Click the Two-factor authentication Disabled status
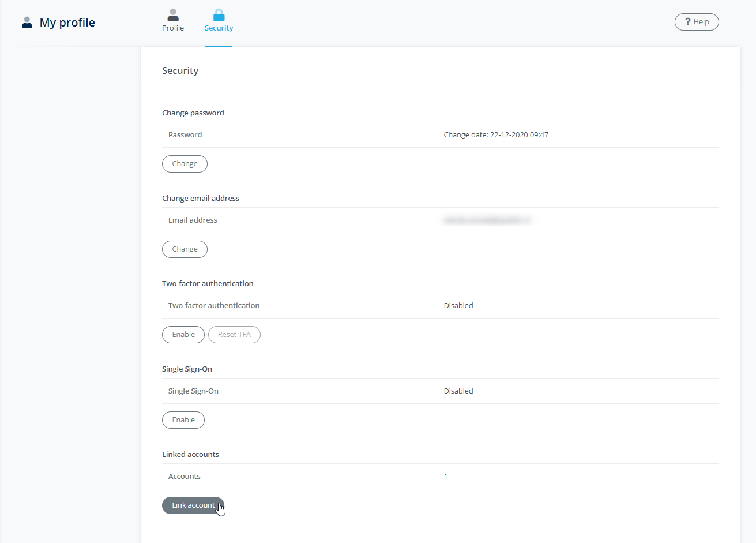Viewport: 756px width, 543px height. click(x=458, y=306)
